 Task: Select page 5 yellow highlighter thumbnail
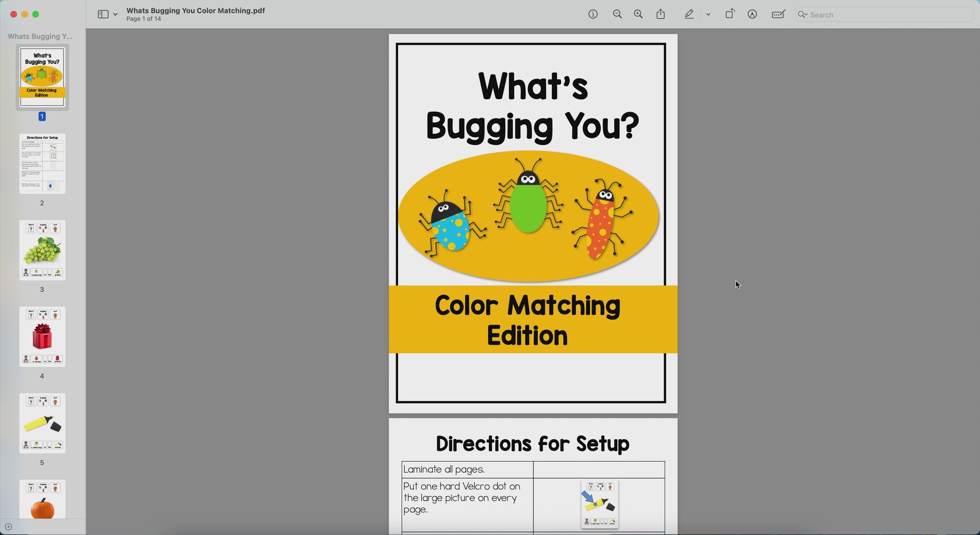pos(42,424)
